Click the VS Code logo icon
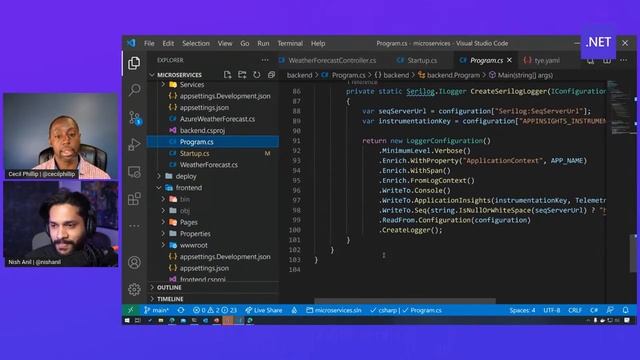This screenshot has height=360, width=640. pyautogui.click(x=131, y=43)
